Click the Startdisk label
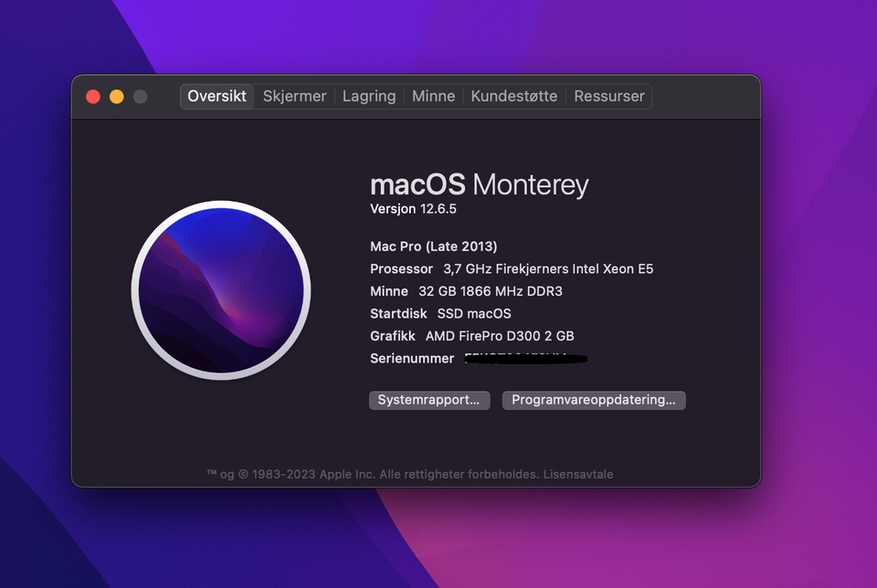This screenshot has width=877, height=588. (398, 313)
